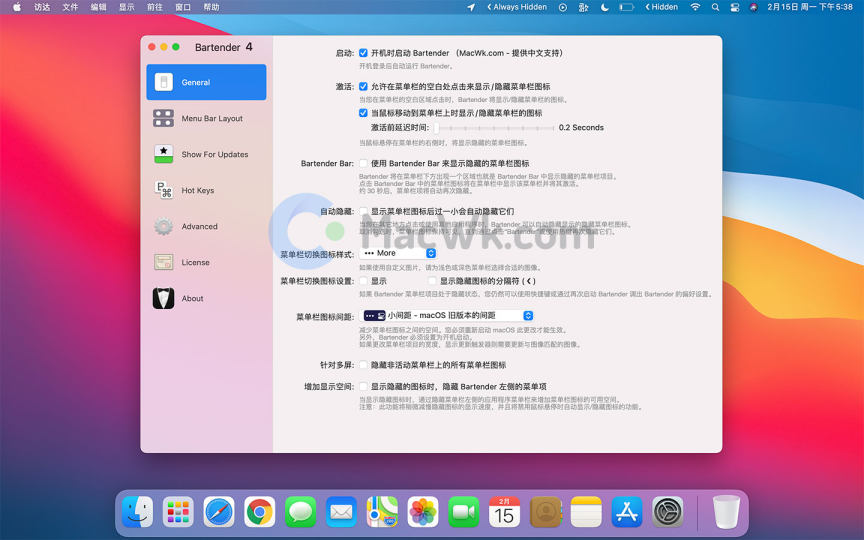Click the green zoom button of Bartender window
Screen dimensions: 864x540
[x=176, y=47]
